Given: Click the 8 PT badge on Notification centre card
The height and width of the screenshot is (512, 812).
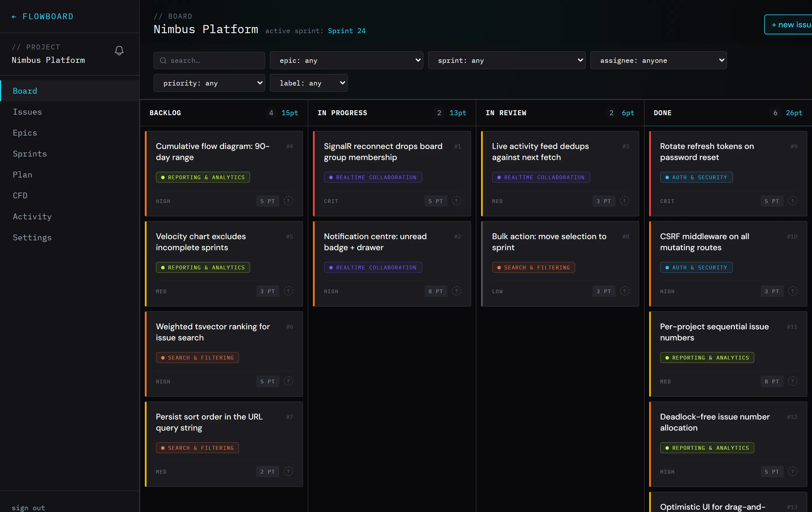Looking at the screenshot, I should tap(436, 291).
